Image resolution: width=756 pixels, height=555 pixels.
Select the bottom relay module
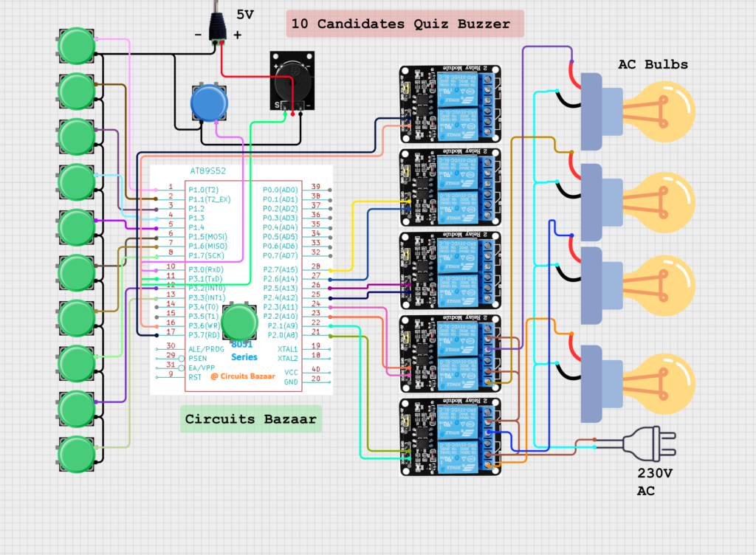(x=450, y=438)
